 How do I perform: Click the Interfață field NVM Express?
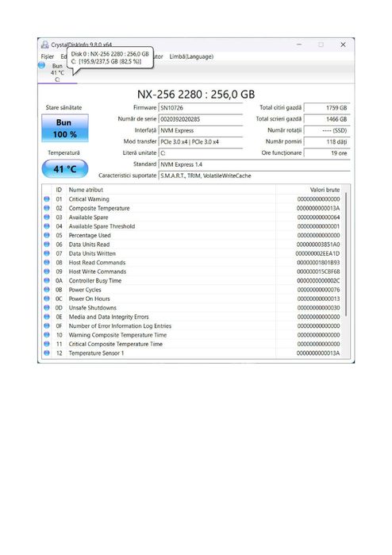pyautogui.click(x=201, y=130)
